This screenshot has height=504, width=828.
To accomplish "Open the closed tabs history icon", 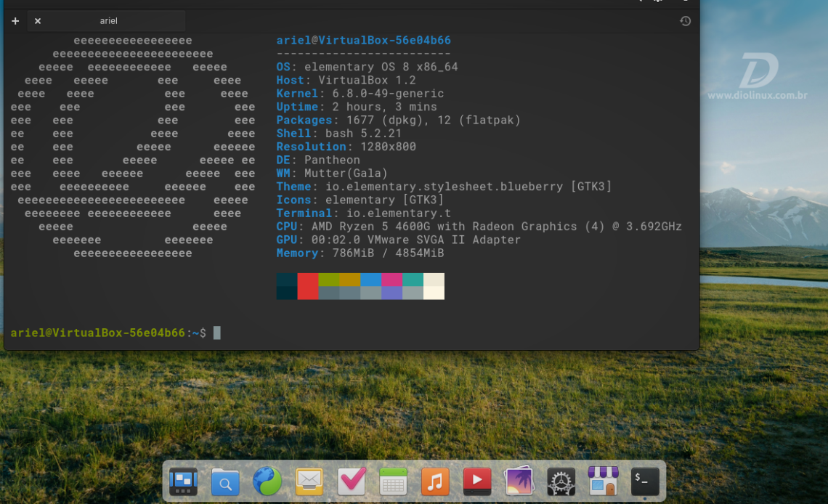I will (685, 21).
